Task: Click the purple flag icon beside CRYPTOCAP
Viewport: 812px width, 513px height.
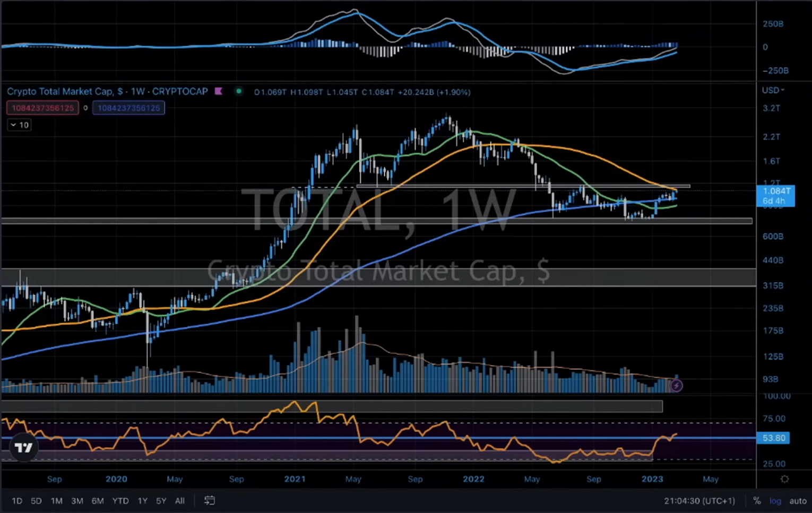Action: [x=218, y=91]
